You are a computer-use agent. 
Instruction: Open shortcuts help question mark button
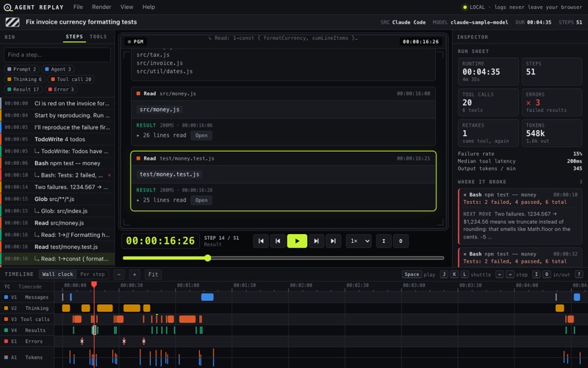pos(579,275)
